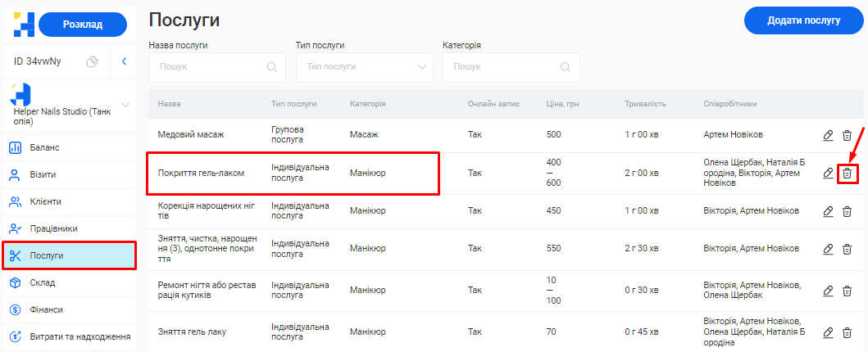Edit the Ремонт нігтя service row
The width and height of the screenshot is (868, 352).
click(828, 291)
